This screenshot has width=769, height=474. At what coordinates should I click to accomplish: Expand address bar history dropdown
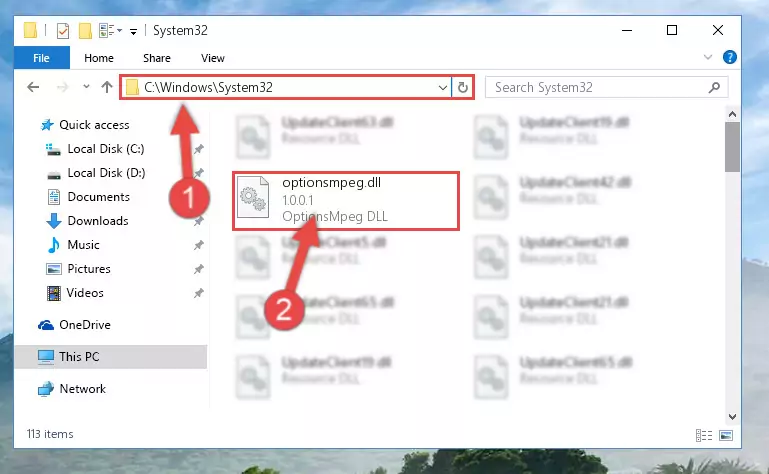coord(442,88)
